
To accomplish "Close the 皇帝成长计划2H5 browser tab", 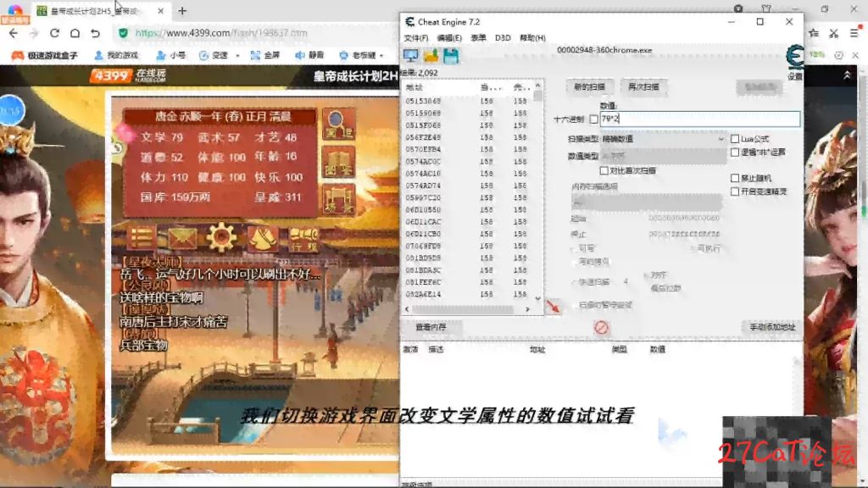I will [160, 10].
